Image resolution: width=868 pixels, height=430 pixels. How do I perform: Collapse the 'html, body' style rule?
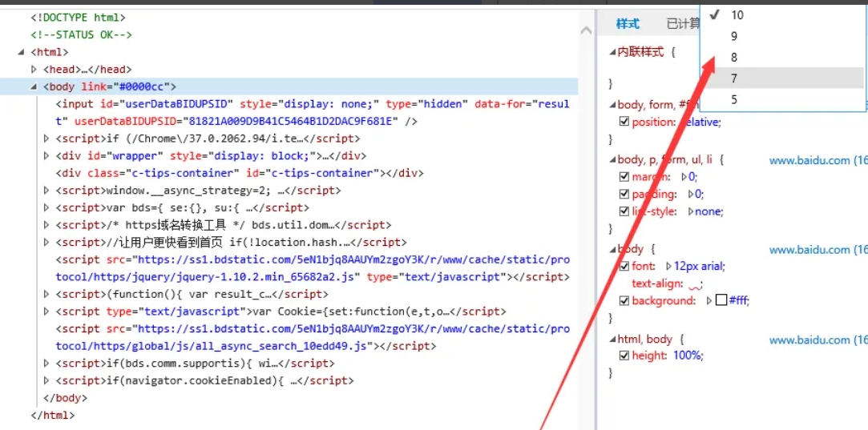612,340
